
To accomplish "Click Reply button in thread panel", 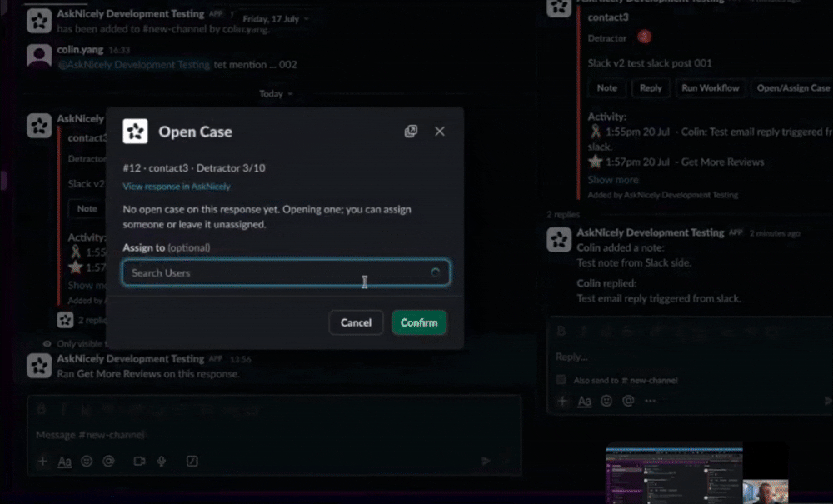I will [x=651, y=88].
